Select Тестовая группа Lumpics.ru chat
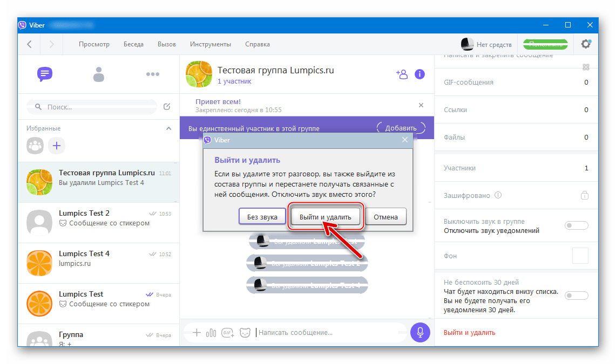 (x=99, y=182)
